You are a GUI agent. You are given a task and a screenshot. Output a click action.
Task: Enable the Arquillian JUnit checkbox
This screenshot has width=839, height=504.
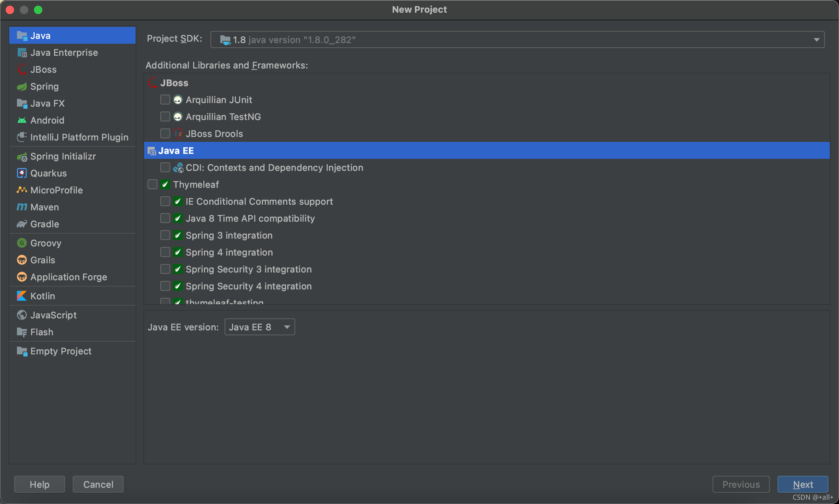[165, 100]
